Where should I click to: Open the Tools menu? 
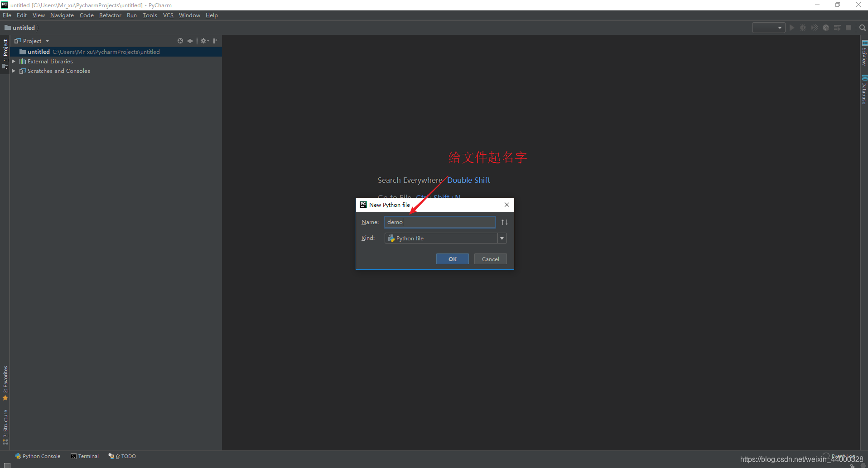tap(150, 15)
